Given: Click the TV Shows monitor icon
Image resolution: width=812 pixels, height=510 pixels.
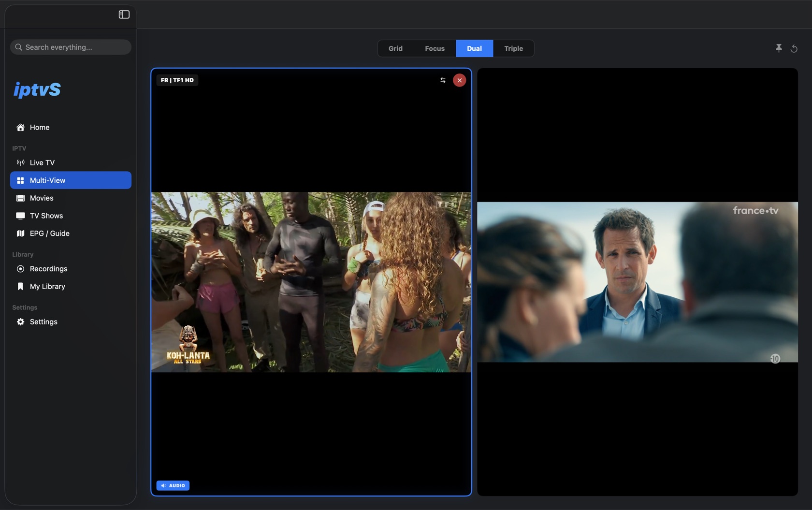Looking at the screenshot, I should point(20,216).
